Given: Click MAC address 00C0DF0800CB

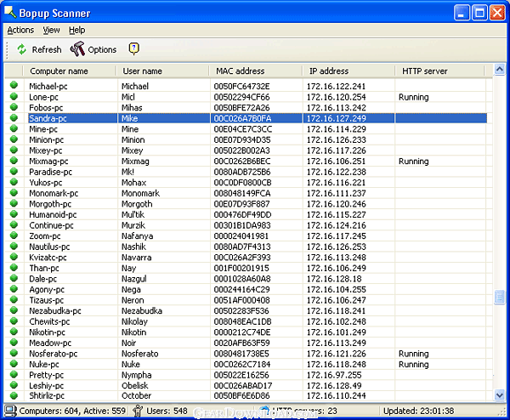Looking at the screenshot, I should pyautogui.click(x=242, y=183).
